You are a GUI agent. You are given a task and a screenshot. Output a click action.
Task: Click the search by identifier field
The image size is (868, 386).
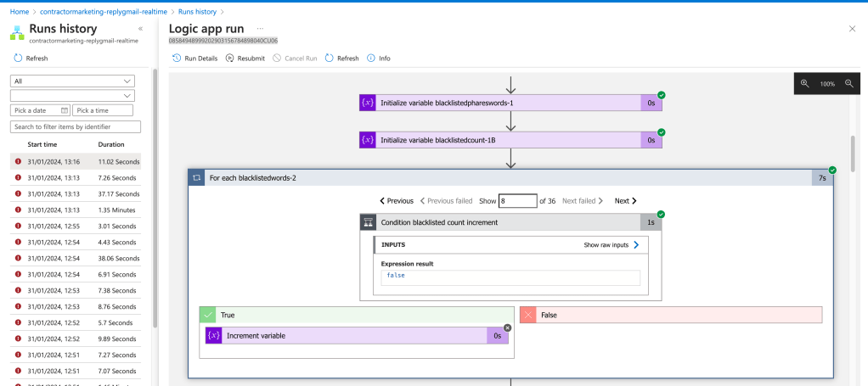(76, 127)
